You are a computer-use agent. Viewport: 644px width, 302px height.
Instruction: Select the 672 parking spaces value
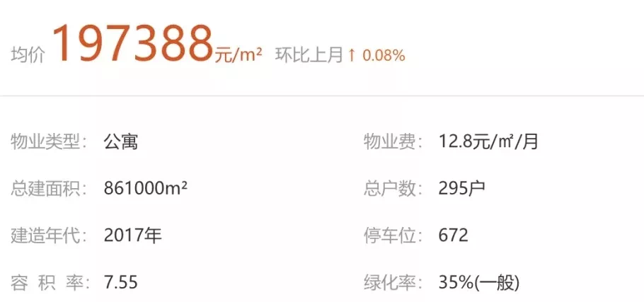click(x=454, y=235)
